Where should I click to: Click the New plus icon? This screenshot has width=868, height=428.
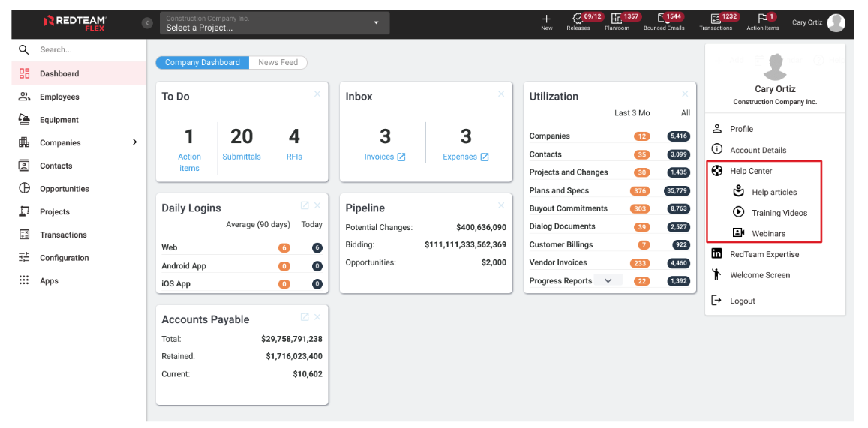pos(546,19)
